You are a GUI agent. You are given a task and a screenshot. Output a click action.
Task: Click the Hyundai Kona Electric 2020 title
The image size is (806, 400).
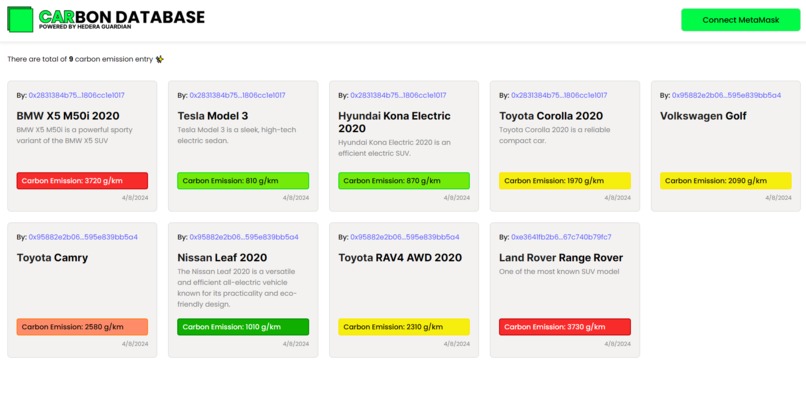point(394,122)
